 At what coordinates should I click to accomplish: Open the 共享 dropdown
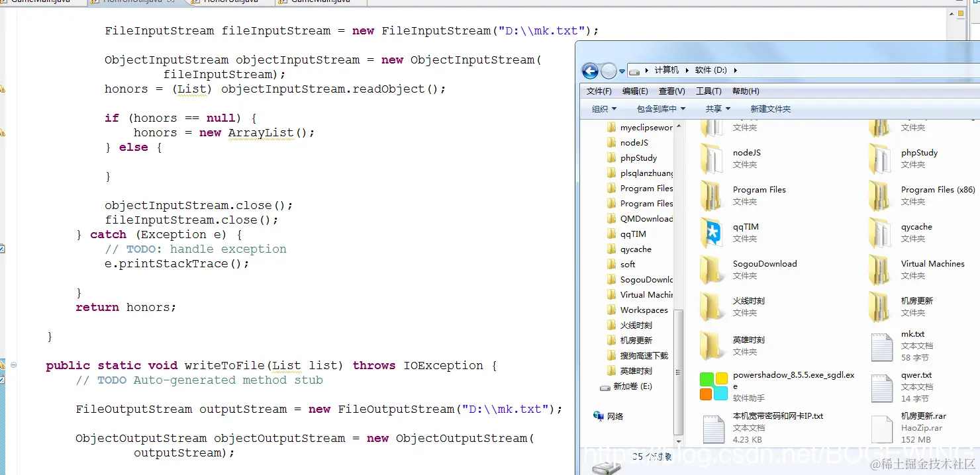click(x=718, y=109)
